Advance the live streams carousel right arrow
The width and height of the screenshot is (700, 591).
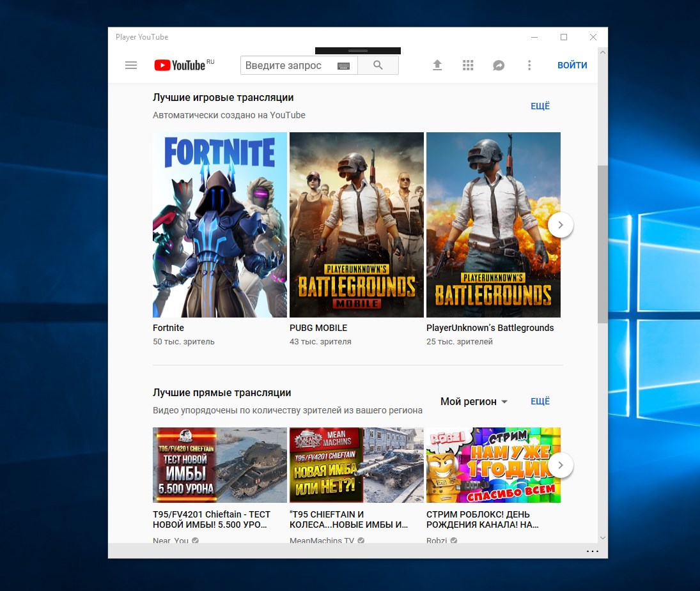point(561,465)
